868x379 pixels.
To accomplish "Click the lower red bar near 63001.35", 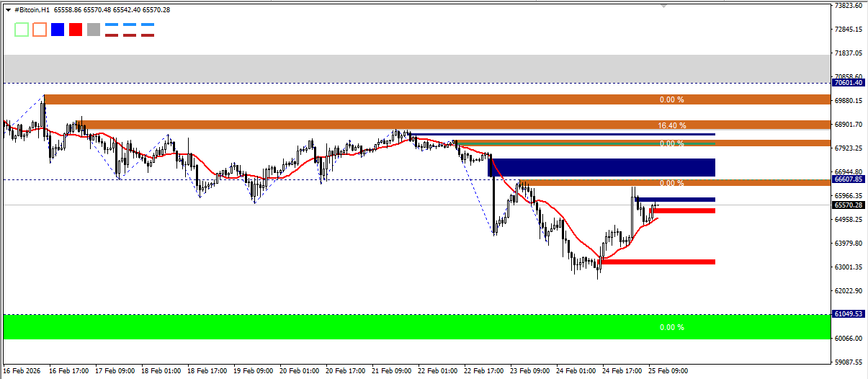I will [658, 262].
